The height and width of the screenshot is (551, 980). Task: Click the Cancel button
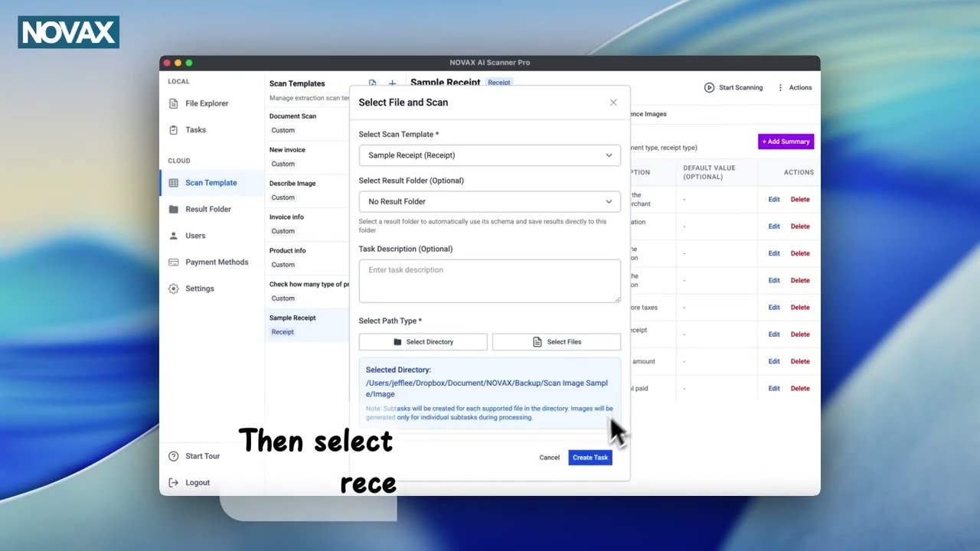(x=550, y=458)
